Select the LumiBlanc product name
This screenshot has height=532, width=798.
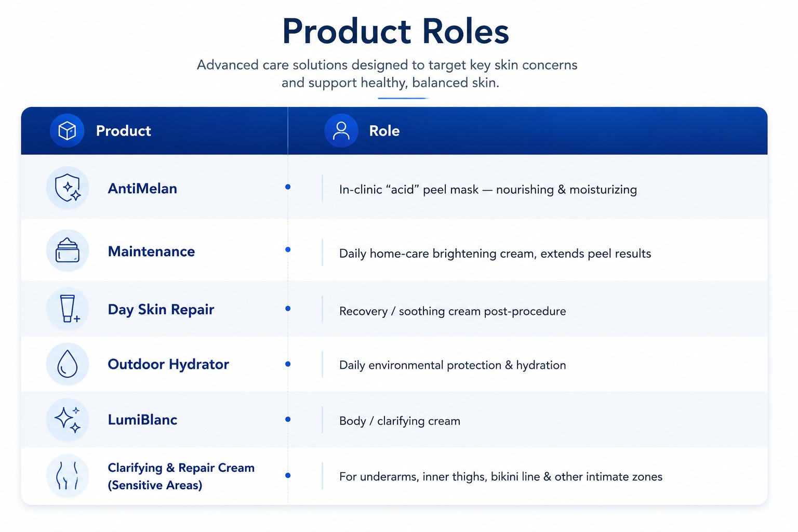pyautogui.click(x=142, y=420)
